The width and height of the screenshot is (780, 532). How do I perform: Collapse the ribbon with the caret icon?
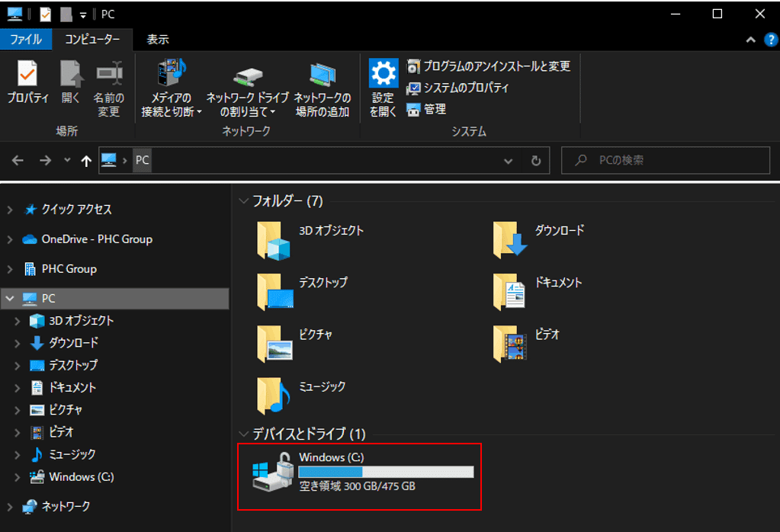click(751, 40)
